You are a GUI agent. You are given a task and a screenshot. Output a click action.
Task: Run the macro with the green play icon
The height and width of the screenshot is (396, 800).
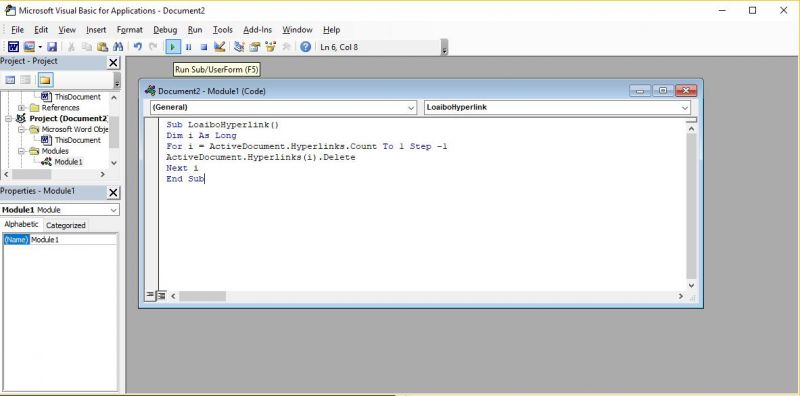click(172, 47)
